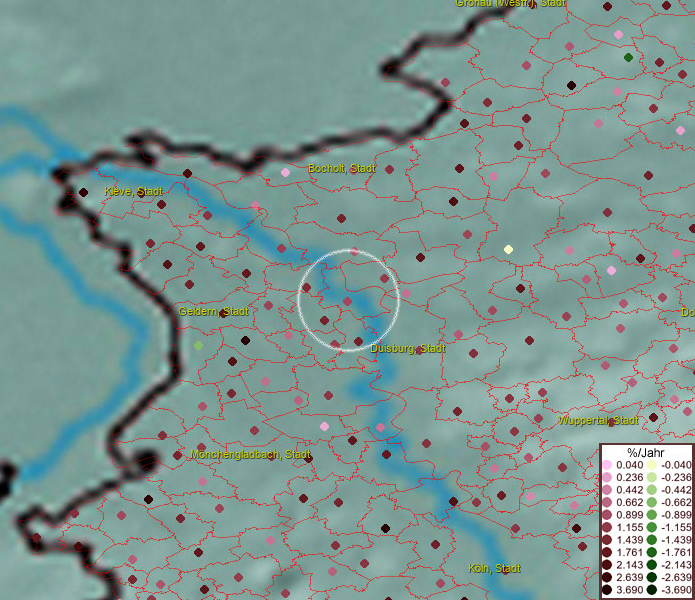695x600 pixels.
Task: Select the pale yellow data point marker
Action: pos(508,249)
